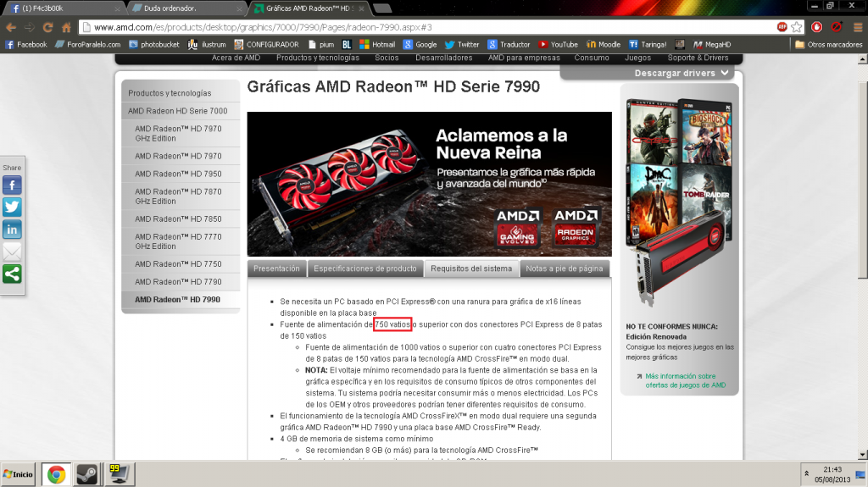Go back with the browser back arrow
The height and width of the screenshot is (487, 868).
[10, 27]
